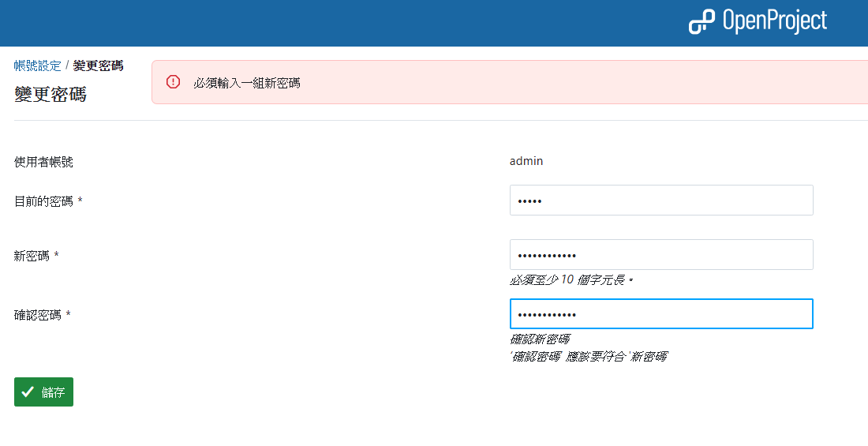
Task: Click the 必須輸入一組新密碼 error message
Action: point(247,83)
